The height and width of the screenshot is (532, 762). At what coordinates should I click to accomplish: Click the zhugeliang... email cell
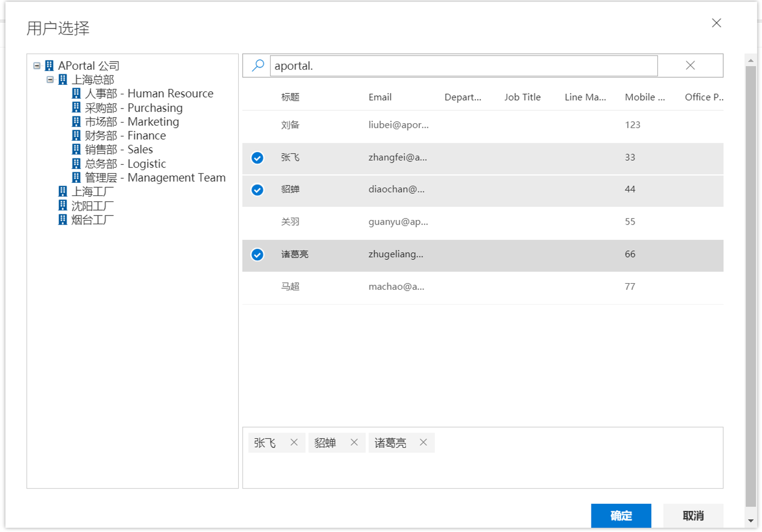[396, 254]
